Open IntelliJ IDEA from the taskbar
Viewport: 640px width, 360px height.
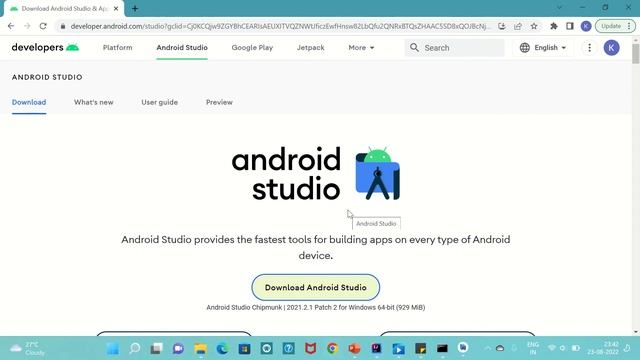376,348
